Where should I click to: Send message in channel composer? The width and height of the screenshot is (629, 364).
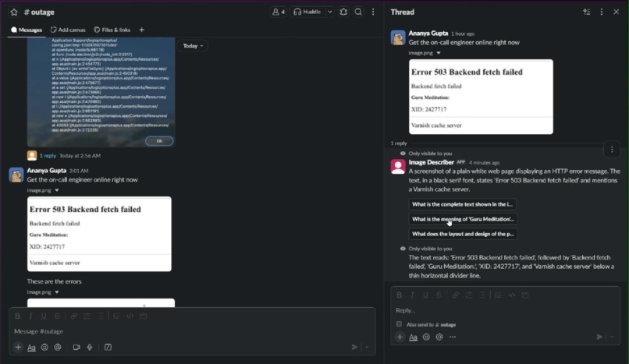(354, 347)
